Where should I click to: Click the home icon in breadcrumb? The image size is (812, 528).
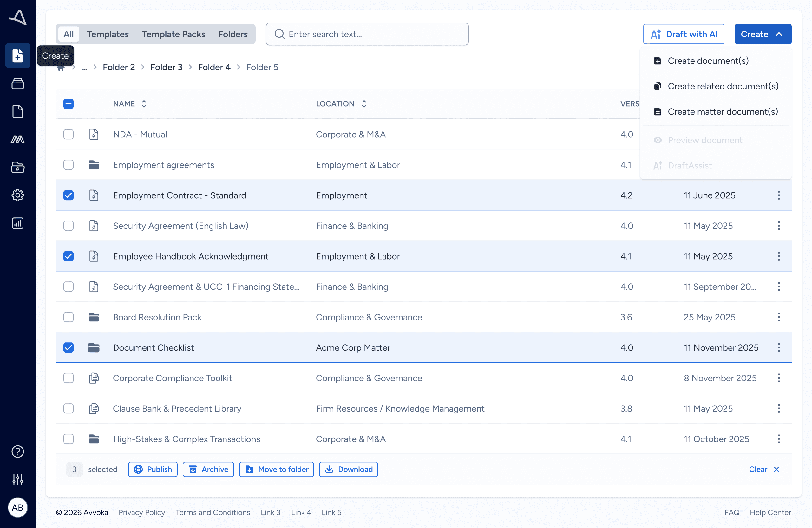[61, 68]
